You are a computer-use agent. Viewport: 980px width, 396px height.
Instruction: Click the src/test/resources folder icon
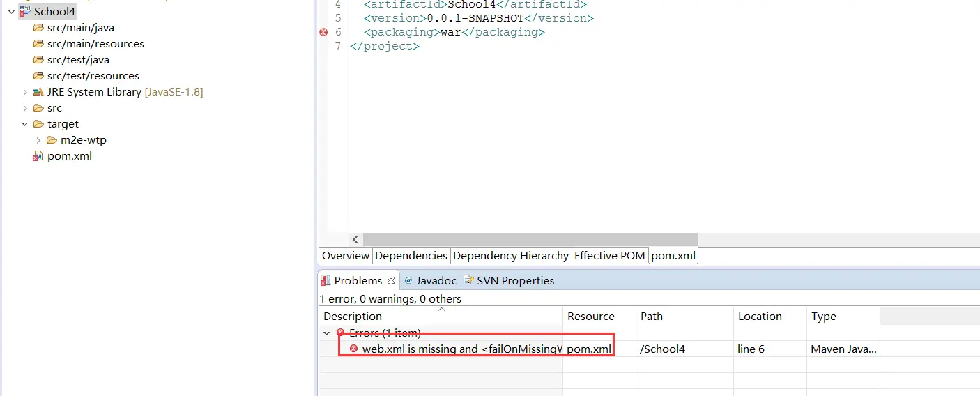[x=38, y=76]
